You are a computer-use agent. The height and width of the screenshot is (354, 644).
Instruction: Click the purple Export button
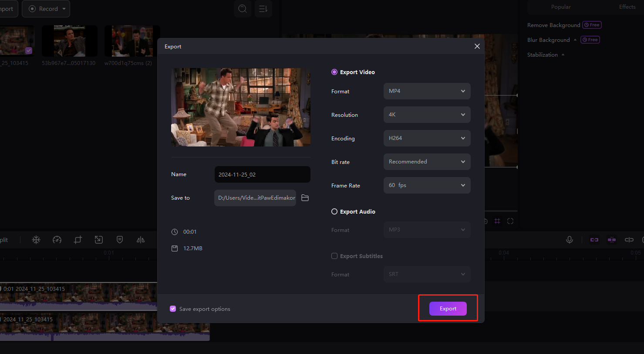tap(448, 309)
